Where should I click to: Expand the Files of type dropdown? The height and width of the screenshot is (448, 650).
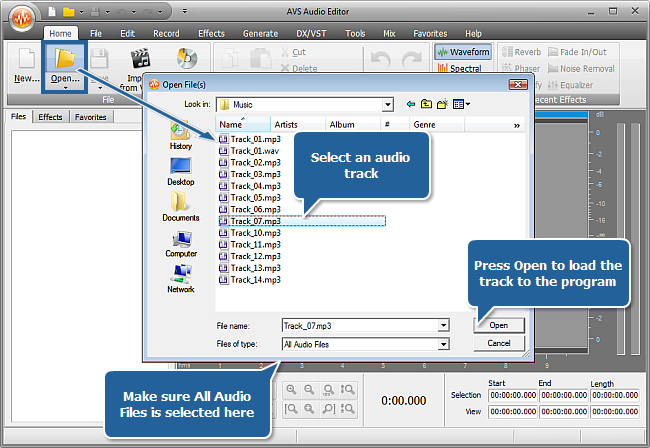[x=443, y=344]
